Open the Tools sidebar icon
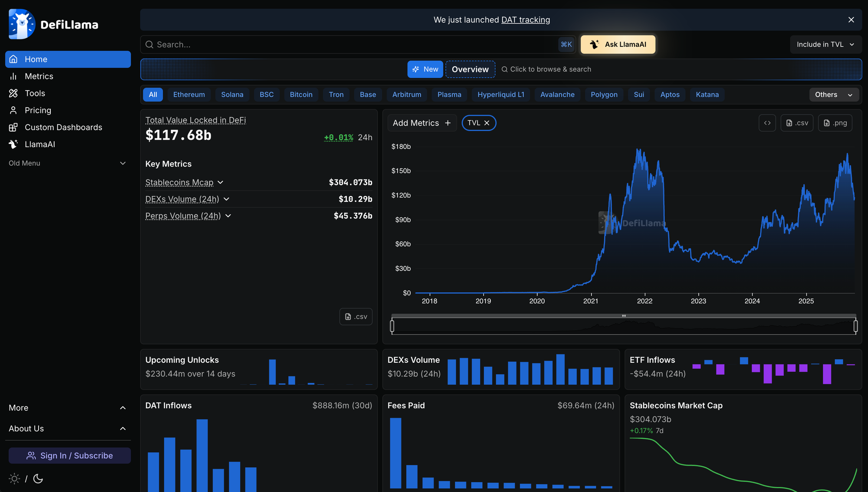Screen dimensions: 868x492 pos(13,93)
